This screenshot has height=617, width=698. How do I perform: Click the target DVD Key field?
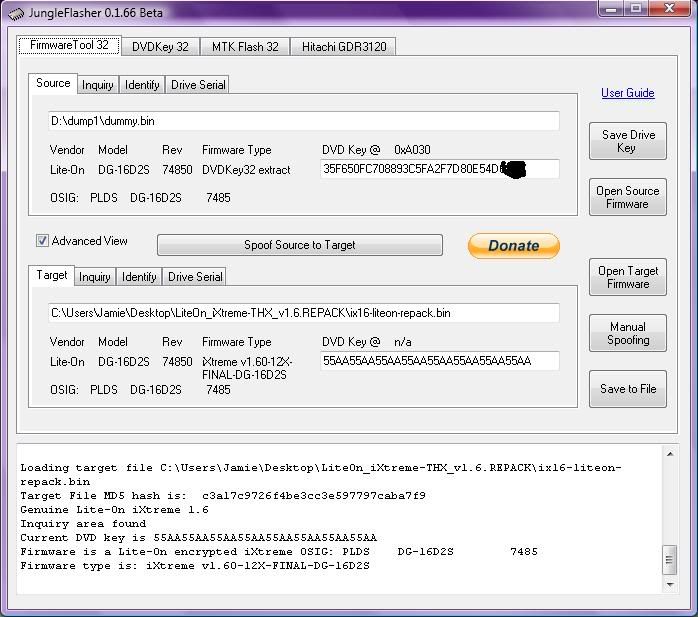click(x=439, y=361)
